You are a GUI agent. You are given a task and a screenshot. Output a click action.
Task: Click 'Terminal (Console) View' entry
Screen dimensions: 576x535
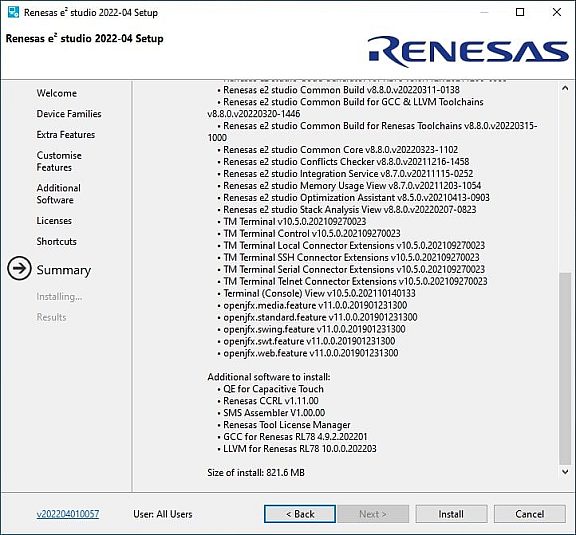click(x=319, y=293)
